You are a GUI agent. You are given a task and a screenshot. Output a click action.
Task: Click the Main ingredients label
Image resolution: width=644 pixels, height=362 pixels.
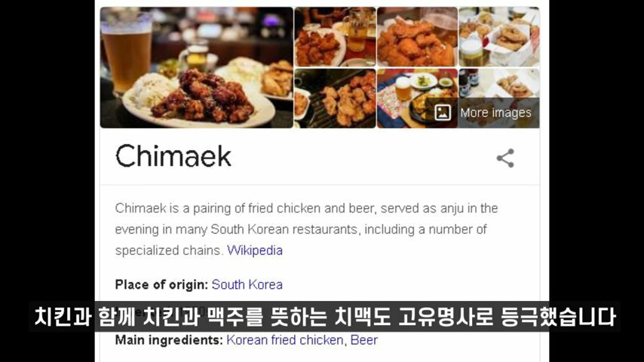[x=169, y=340]
